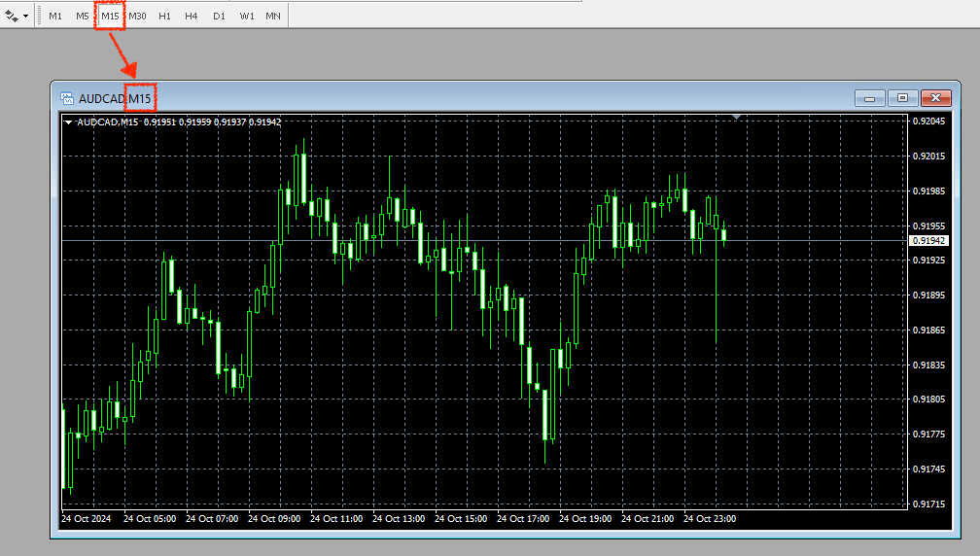This screenshot has width=980, height=556.
Task: Select the M1 timeframe button
Action: pyautogui.click(x=55, y=17)
